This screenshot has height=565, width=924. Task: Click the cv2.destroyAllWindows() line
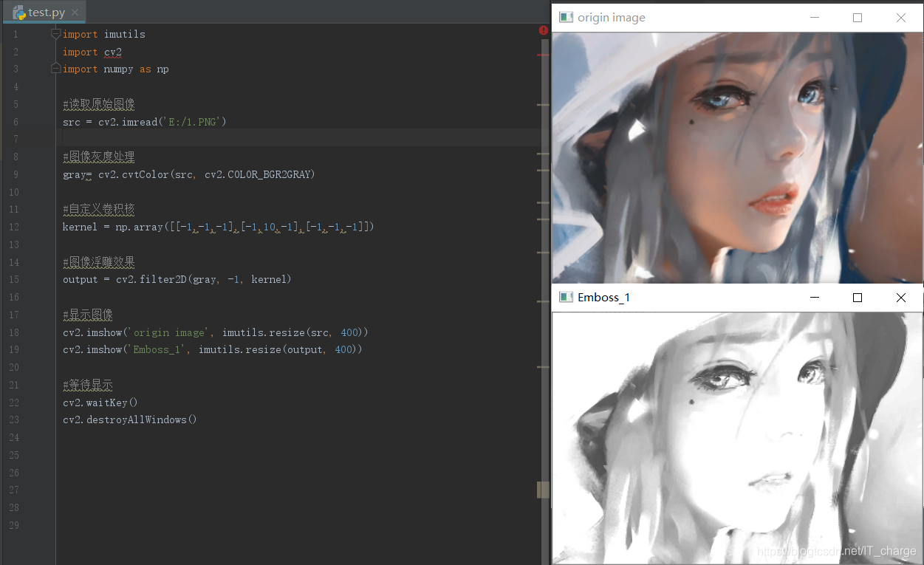tap(130, 420)
